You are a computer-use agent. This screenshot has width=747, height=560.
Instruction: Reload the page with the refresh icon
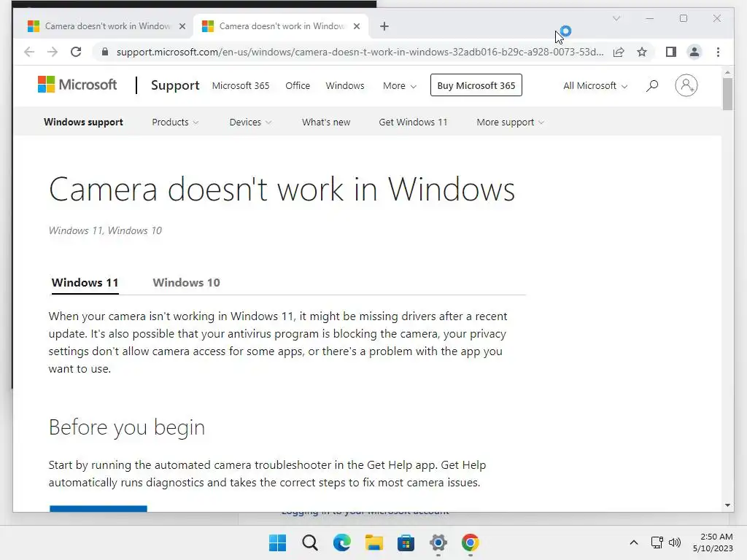pyautogui.click(x=76, y=52)
